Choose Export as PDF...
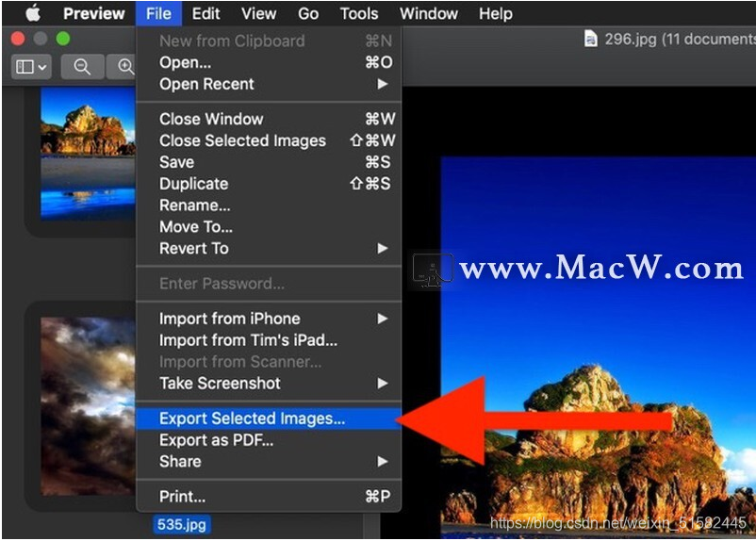 click(x=269, y=440)
